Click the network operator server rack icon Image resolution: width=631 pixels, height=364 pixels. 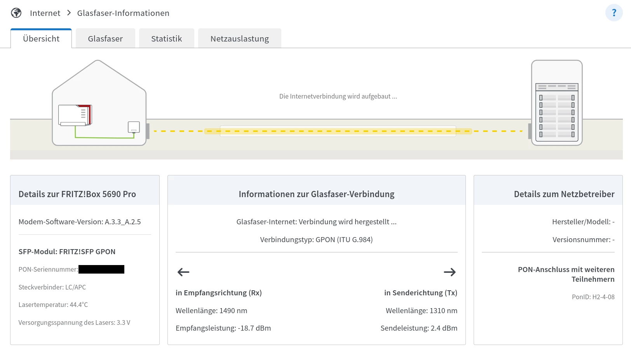[x=556, y=103]
